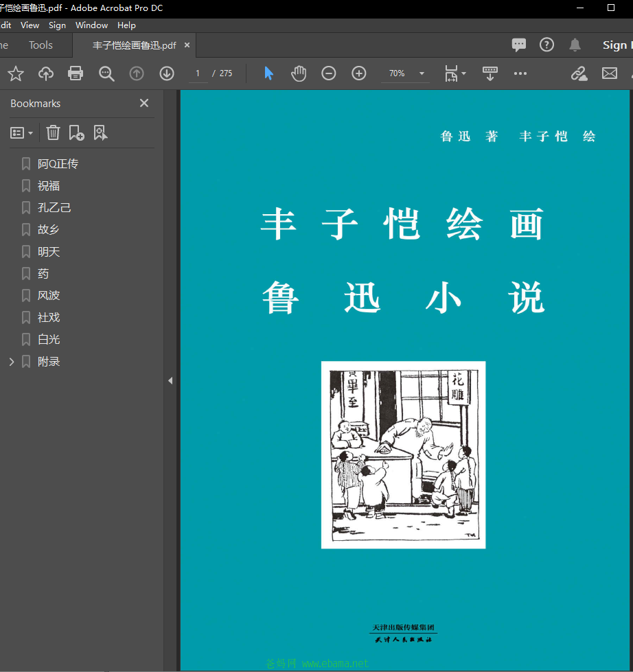
Task: Share a link to the file
Action: coord(579,73)
